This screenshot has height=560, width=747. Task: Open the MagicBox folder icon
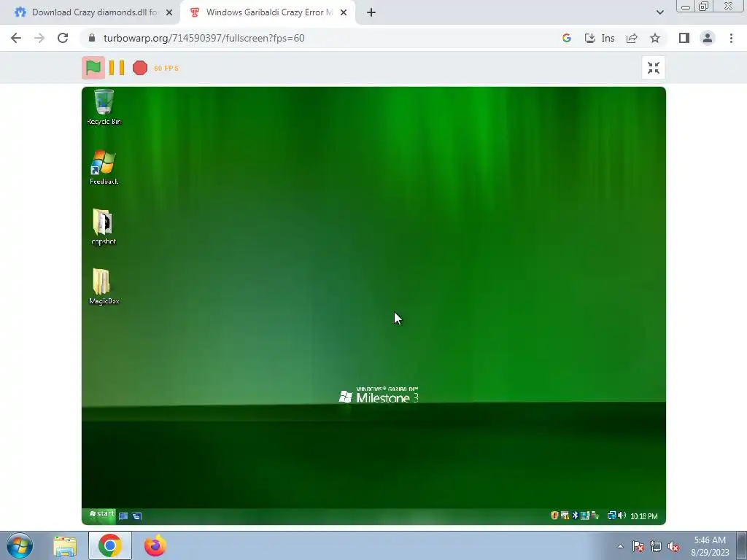104,287
